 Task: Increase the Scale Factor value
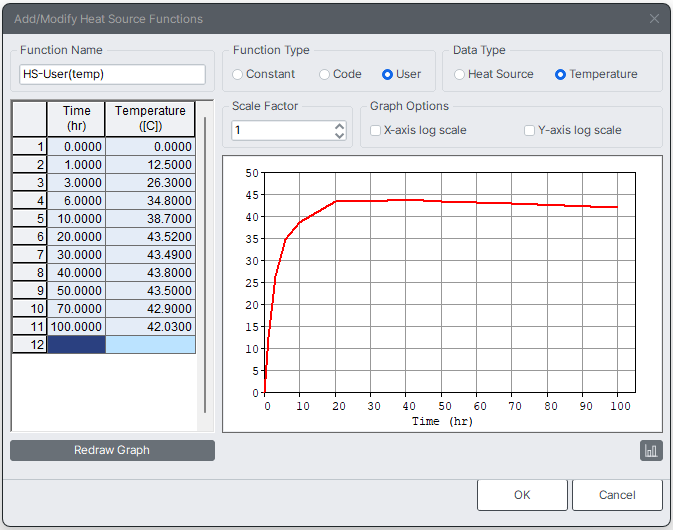[340, 126]
